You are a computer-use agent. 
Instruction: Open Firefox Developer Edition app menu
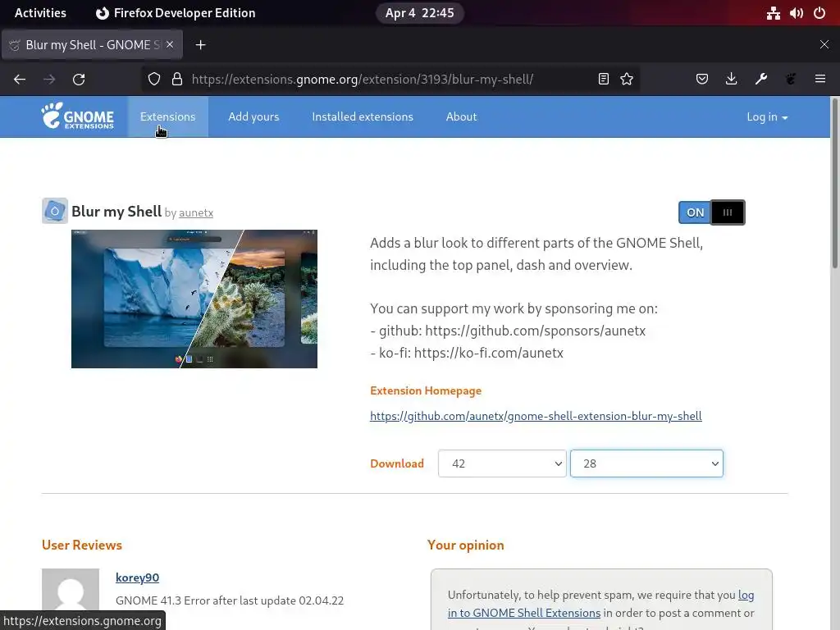pyautogui.click(x=176, y=13)
